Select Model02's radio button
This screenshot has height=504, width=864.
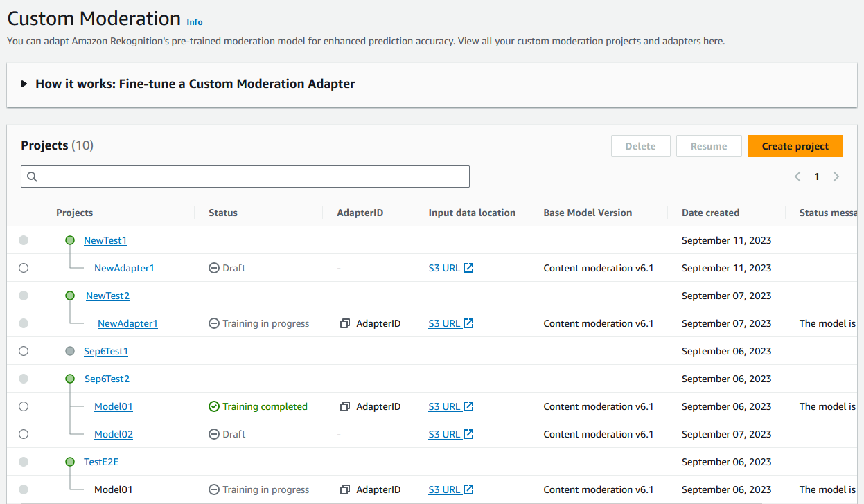tap(24, 434)
